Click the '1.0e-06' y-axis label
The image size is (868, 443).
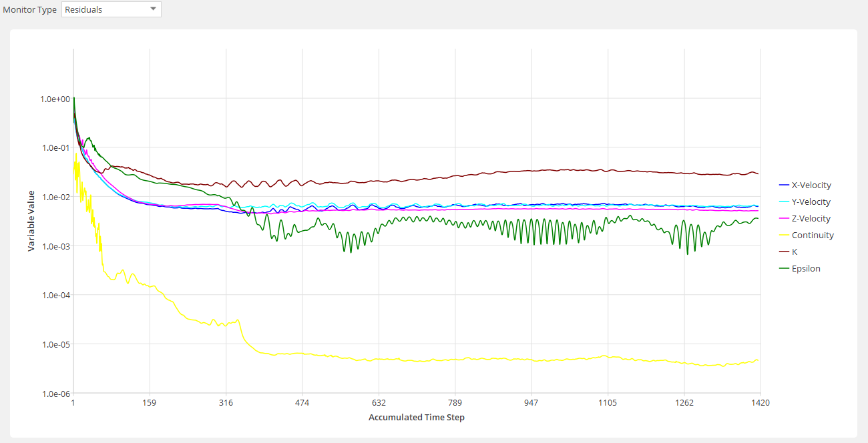point(55,394)
